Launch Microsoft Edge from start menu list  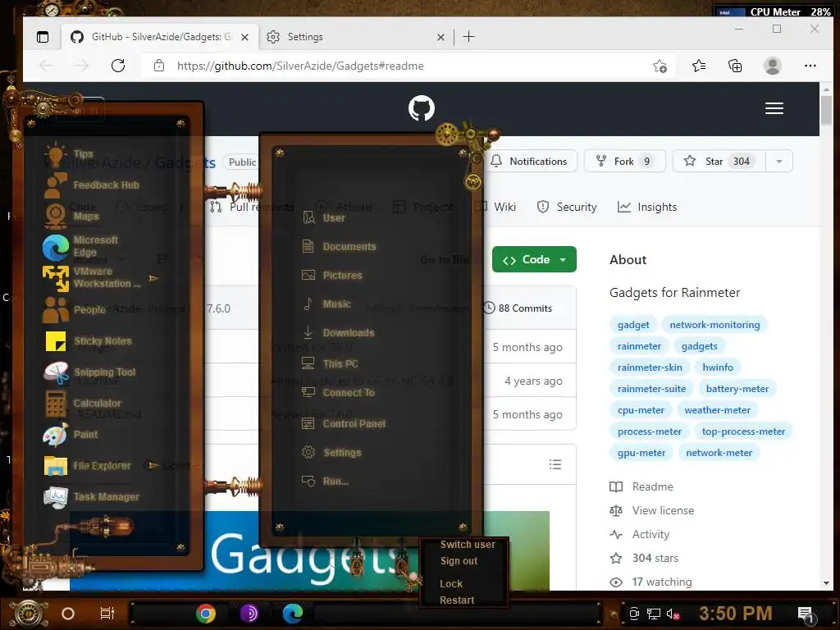tap(81, 246)
